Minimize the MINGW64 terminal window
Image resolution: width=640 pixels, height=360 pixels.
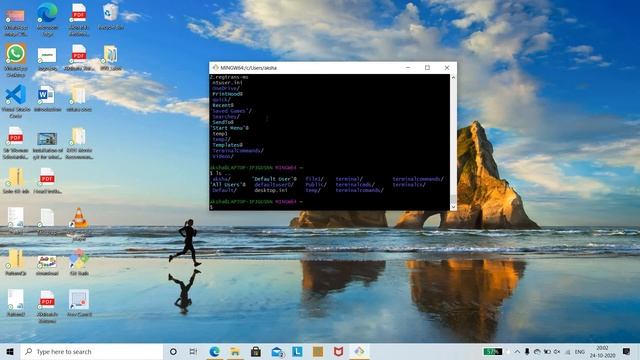click(x=408, y=68)
